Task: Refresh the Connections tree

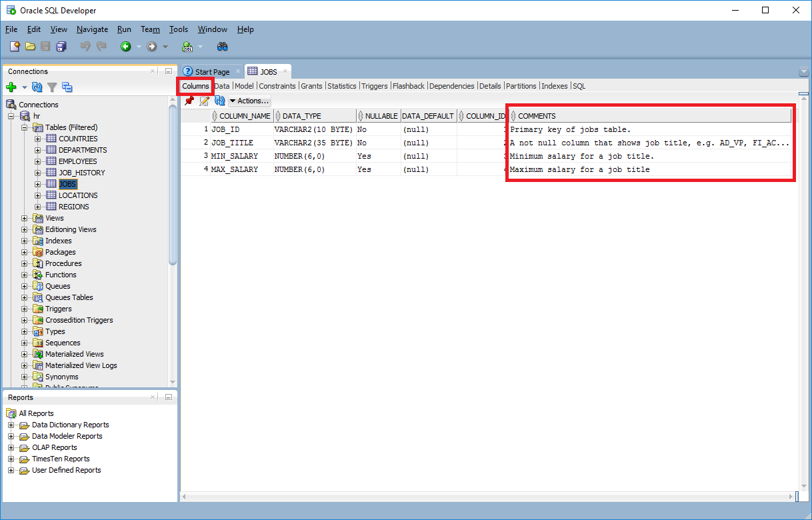Action: tap(37, 87)
